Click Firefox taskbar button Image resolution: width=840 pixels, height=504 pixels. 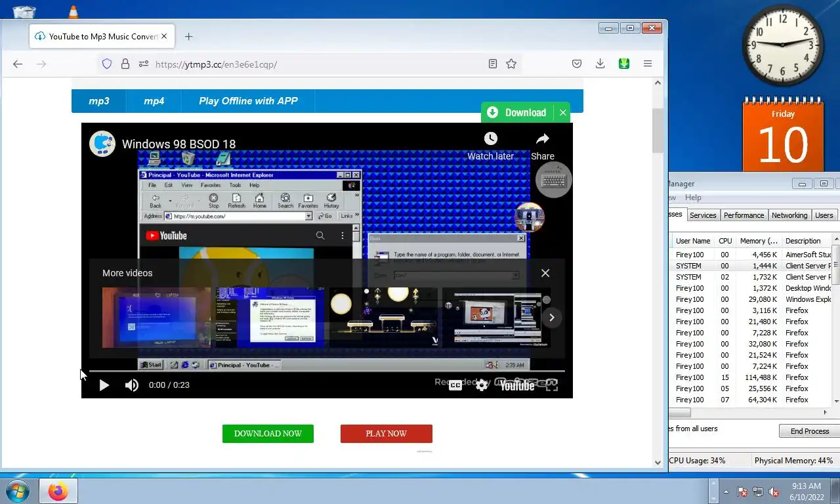click(x=58, y=491)
